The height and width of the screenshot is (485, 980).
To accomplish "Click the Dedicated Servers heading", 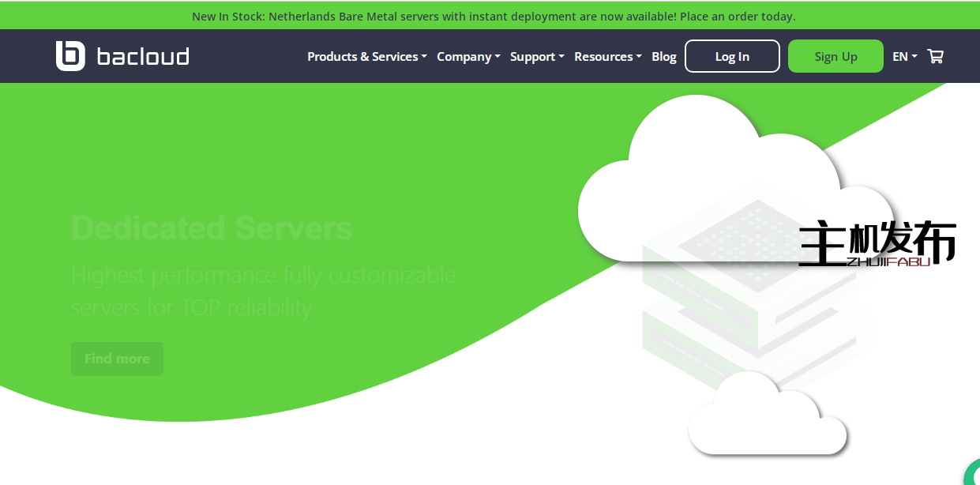I will (x=212, y=228).
